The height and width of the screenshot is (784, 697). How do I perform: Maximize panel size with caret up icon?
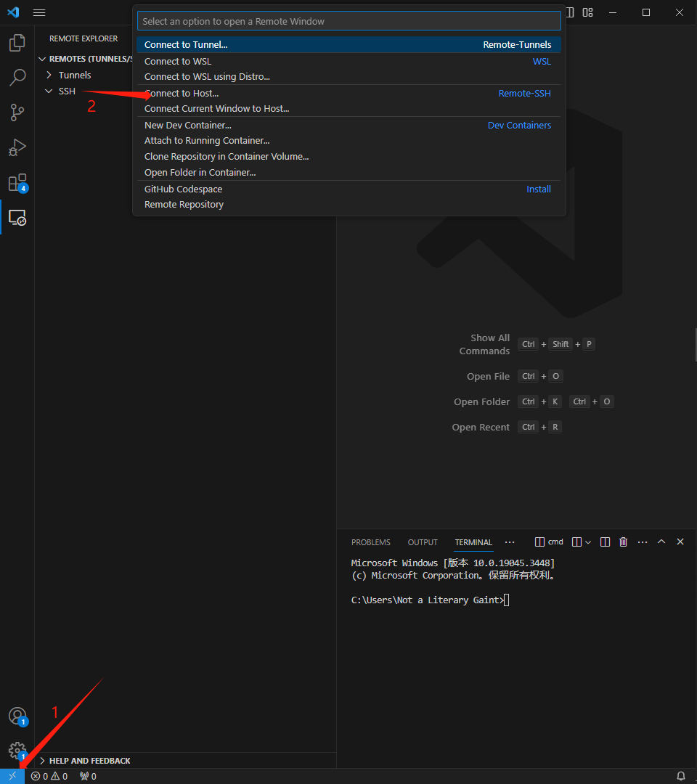click(661, 542)
